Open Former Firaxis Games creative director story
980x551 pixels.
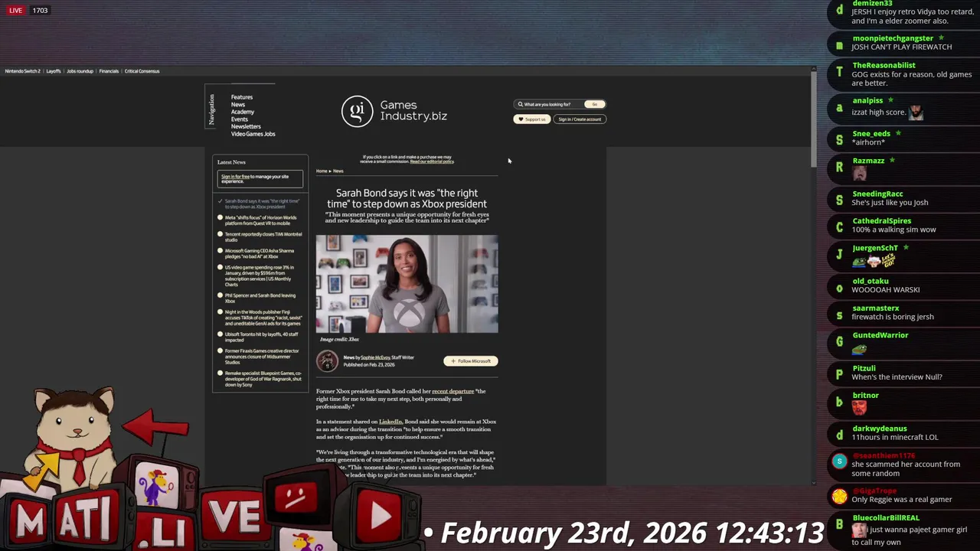coord(260,357)
